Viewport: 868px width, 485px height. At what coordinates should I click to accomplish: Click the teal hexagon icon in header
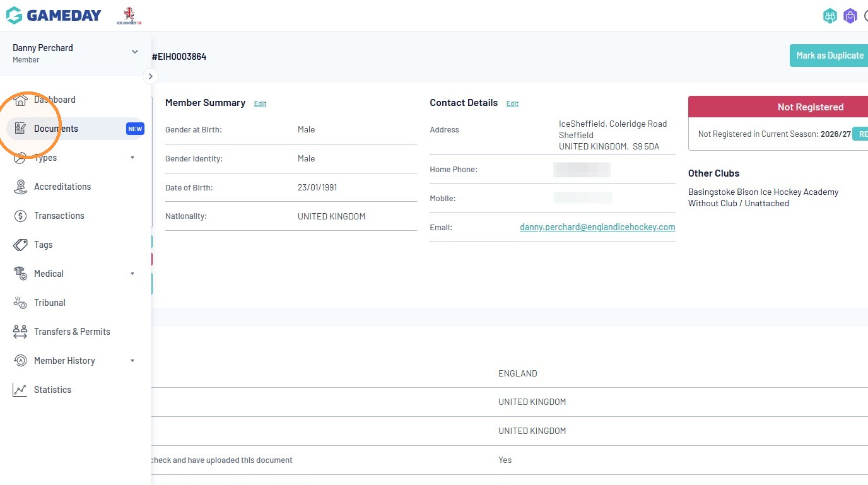(830, 16)
